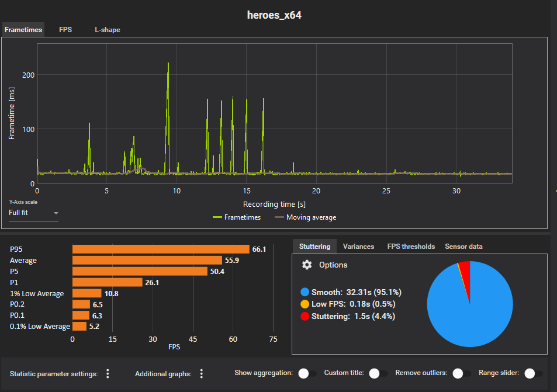Click the Recording time [s] axis title

click(x=274, y=204)
